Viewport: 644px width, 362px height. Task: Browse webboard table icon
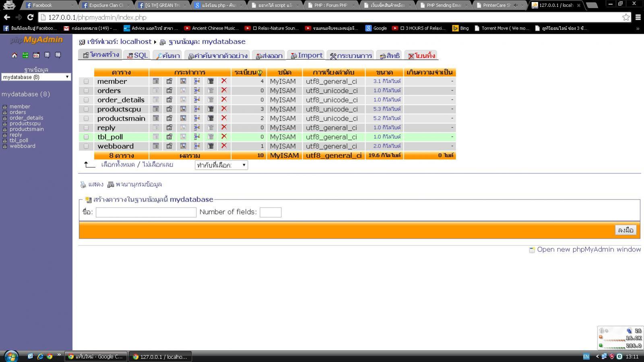pos(156,146)
